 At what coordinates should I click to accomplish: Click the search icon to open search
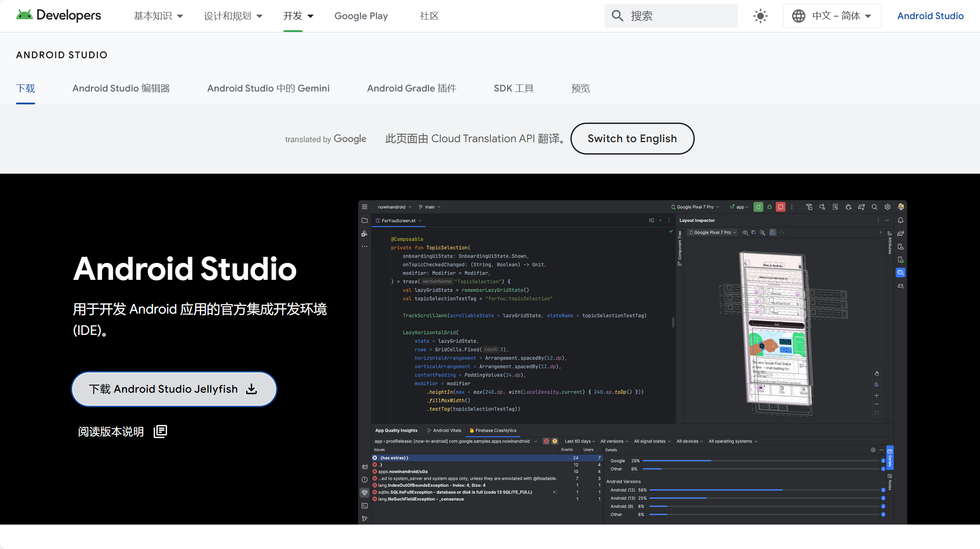click(617, 15)
